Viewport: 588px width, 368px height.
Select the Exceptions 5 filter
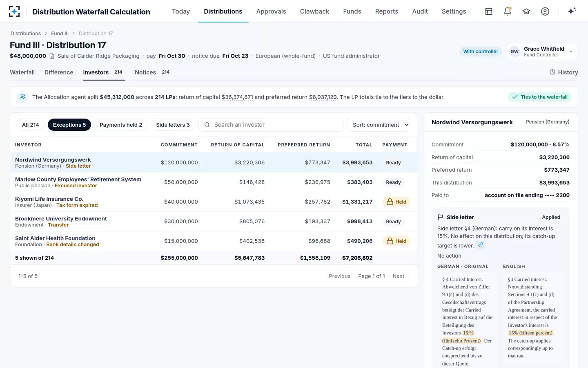pos(69,125)
